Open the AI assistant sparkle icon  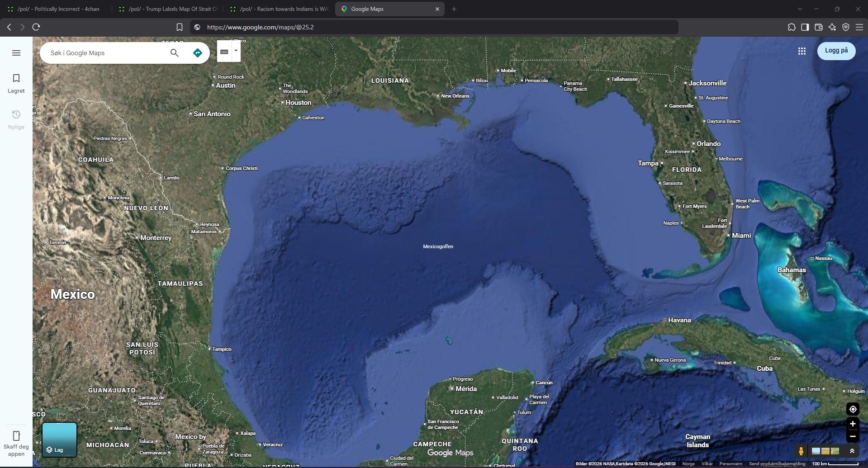(x=832, y=27)
